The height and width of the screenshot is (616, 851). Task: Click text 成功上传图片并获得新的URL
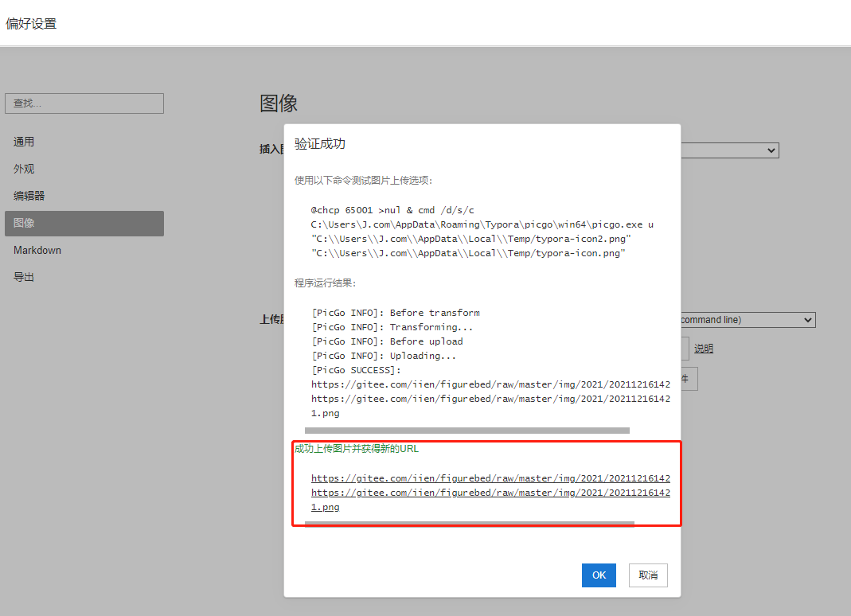(x=357, y=449)
